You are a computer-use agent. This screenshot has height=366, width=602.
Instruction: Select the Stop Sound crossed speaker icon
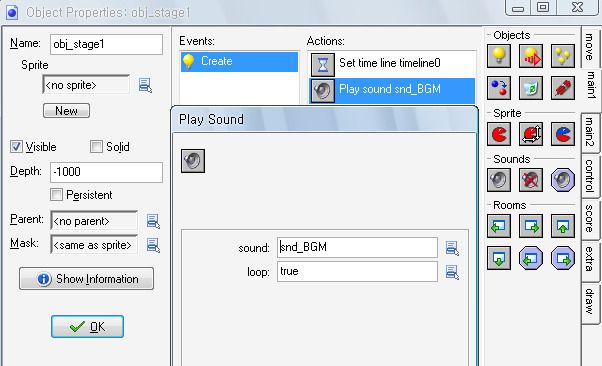tap(531, 180)
